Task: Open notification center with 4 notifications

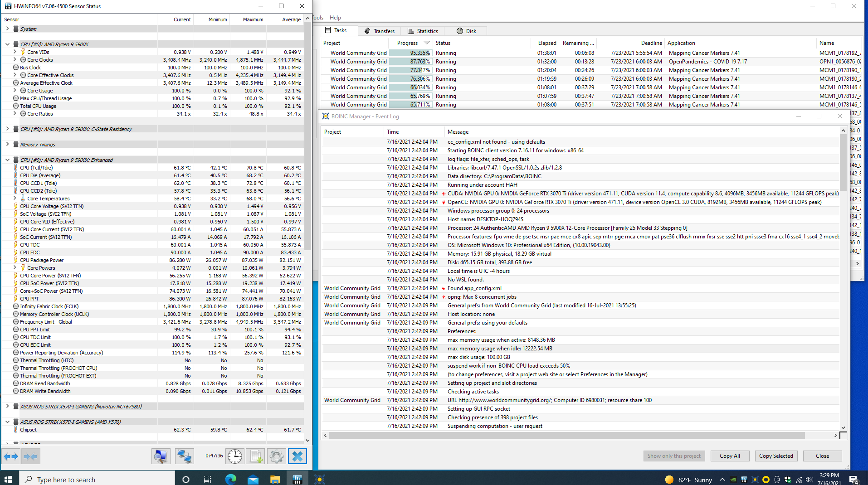Action: click(854, 480)
